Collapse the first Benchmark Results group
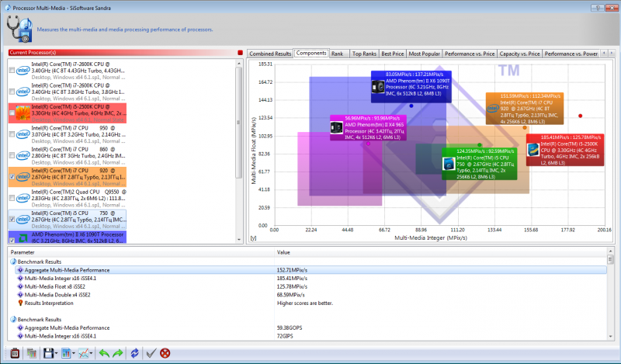Screen dimensions: 621x364 (x=13, y=262)
